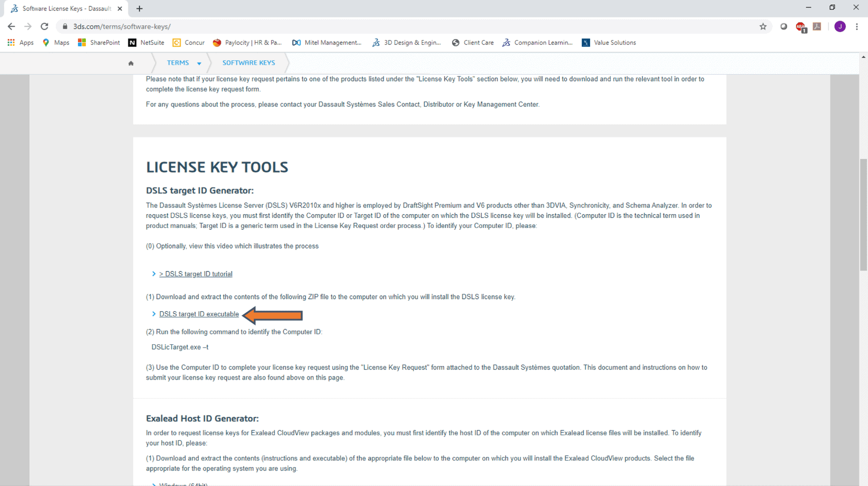Click the LICENSE KEY TOOLS heading
868x486 pixels.
coord(217,167)
